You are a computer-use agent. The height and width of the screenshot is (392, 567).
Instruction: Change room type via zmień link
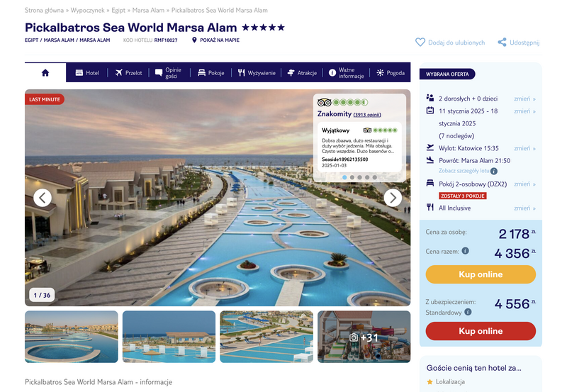click(x=524, y=184)
